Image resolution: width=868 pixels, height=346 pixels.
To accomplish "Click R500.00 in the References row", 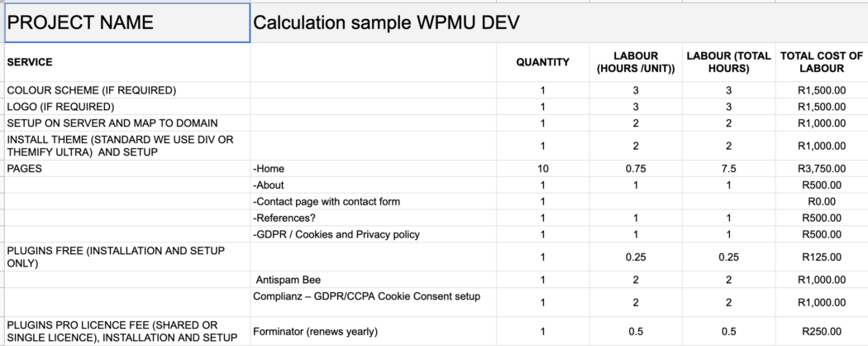I will (822, 218).
